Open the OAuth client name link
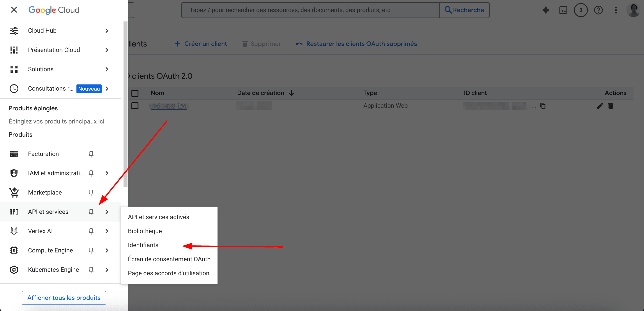This screenshot has width=644, height=311. [x=168, y=106]
